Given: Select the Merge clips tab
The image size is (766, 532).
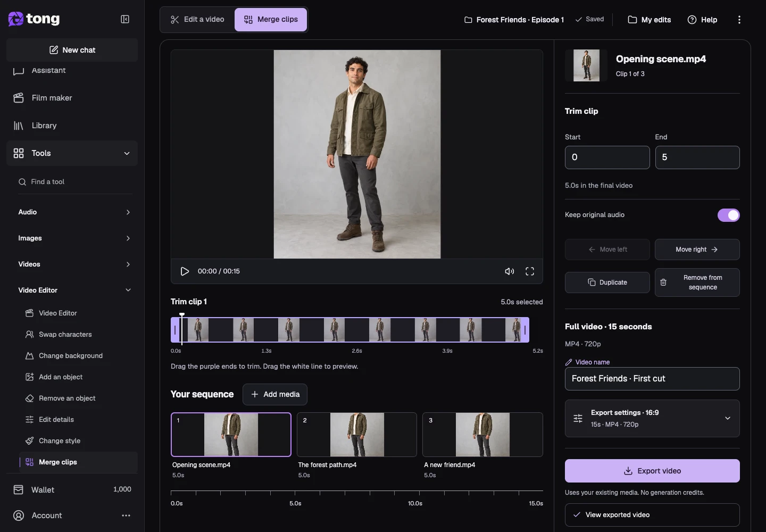Looking at the screenshot, I should click(x=271, y=20).
